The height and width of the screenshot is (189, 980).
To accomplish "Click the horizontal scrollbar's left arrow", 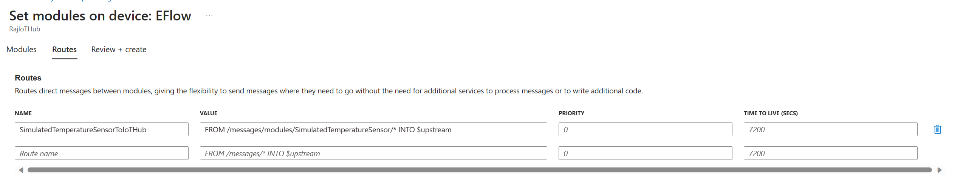I will pyautogui.click(x=21, y=170).
